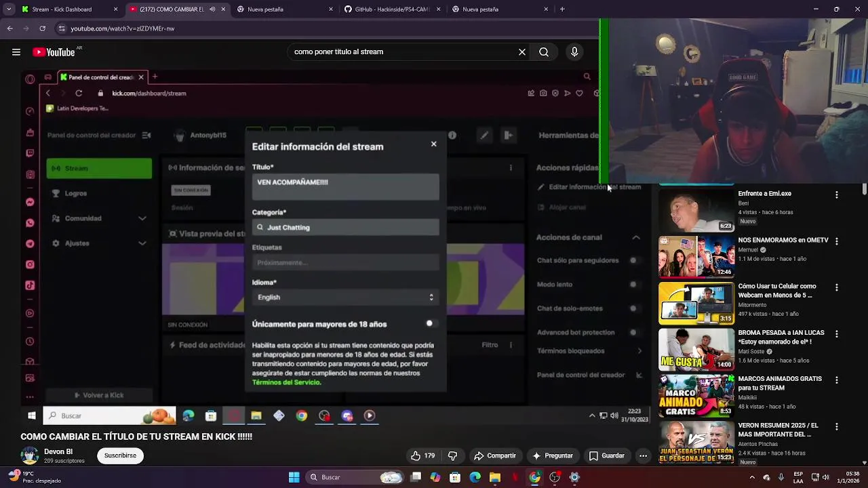868x488 pixels.
Task: Select the Stream item in Kick sidebar
Action: click(x=99, y=168)
